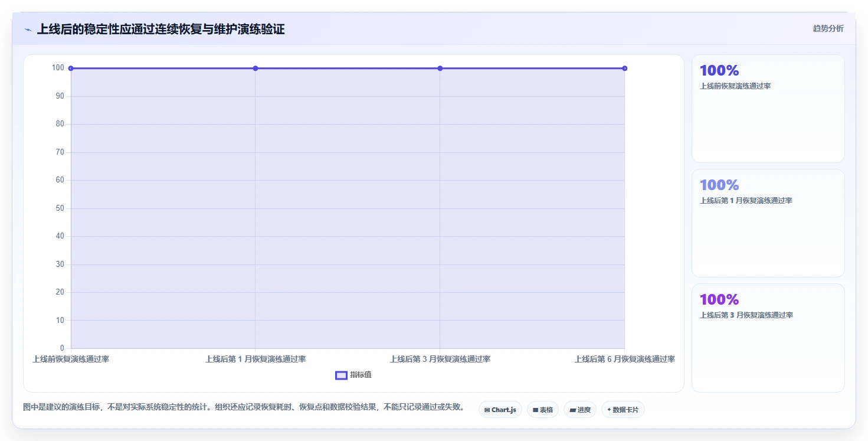The image size is (868, 441).
Task: Select the Chart.js tag
Action: pyautogui.click(x=500, y=410)
